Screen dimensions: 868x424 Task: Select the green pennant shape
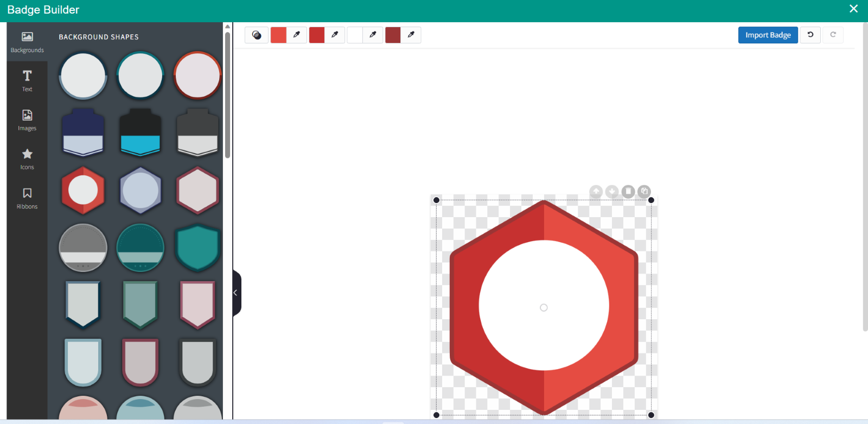pos(141,305)
